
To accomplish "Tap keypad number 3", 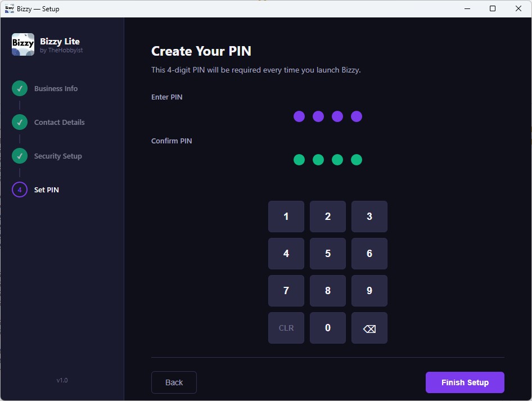I will (369, 217).
